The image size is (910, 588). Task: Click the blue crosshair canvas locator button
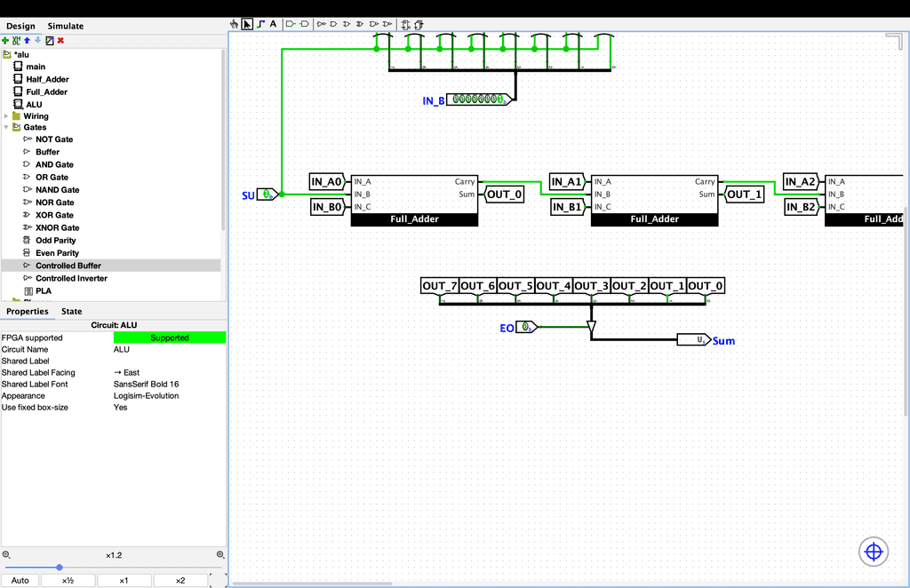(873, 552)
